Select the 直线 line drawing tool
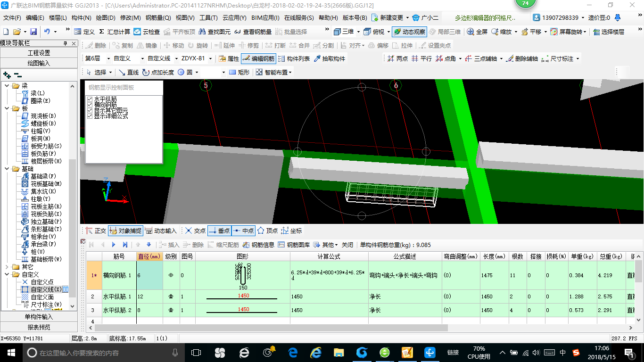This screenshot has width=644, height=362. tap(128, 72)
